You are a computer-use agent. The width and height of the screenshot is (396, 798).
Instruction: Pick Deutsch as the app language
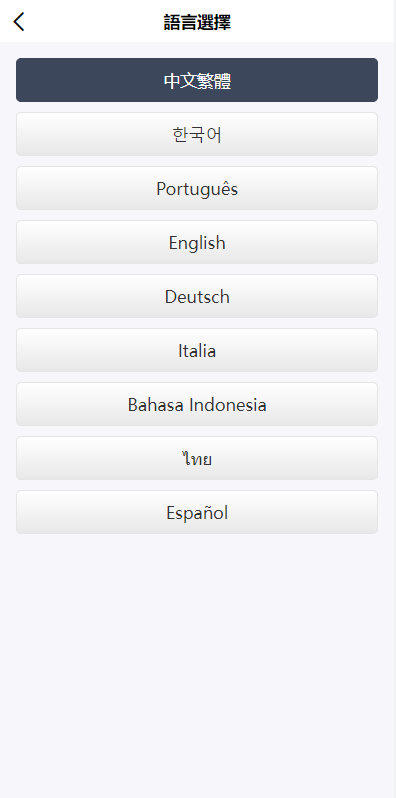[197, 296]
